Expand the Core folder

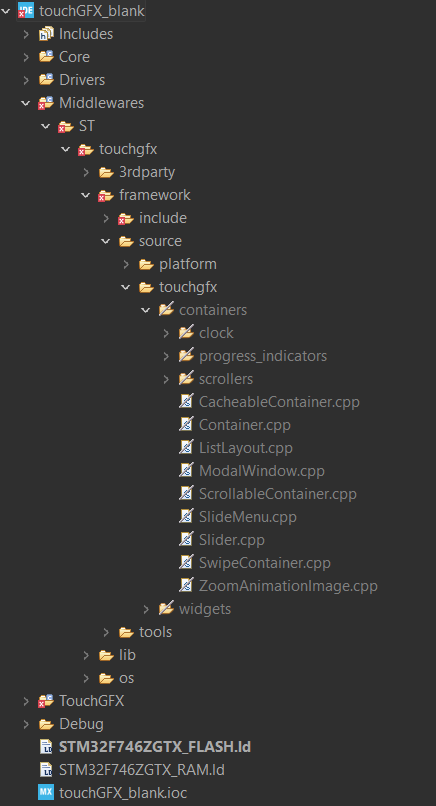tap(26, 57)
